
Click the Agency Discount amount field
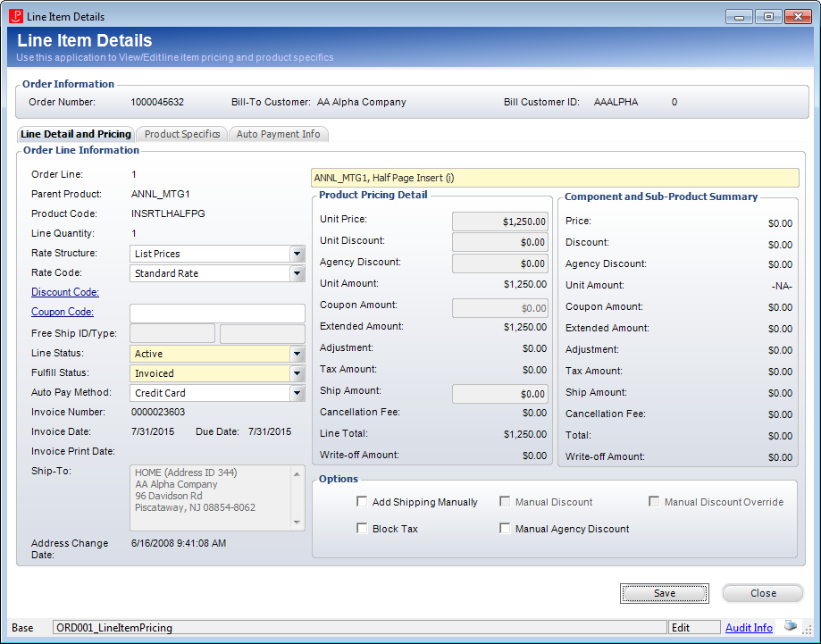pyautogui.click(x=500, y=263)
